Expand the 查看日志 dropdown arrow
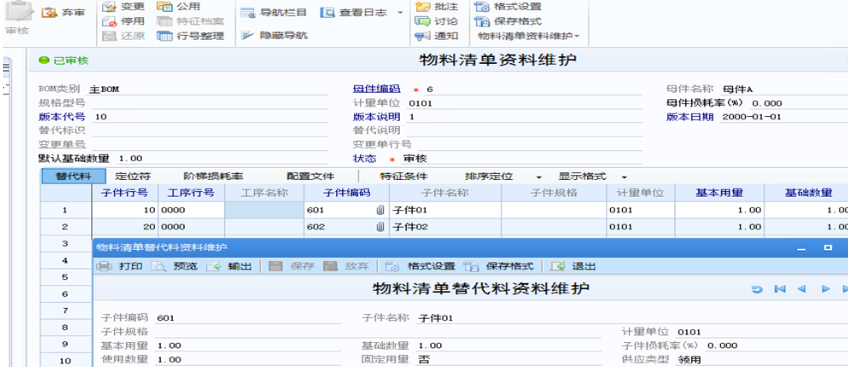 (400, 13)
